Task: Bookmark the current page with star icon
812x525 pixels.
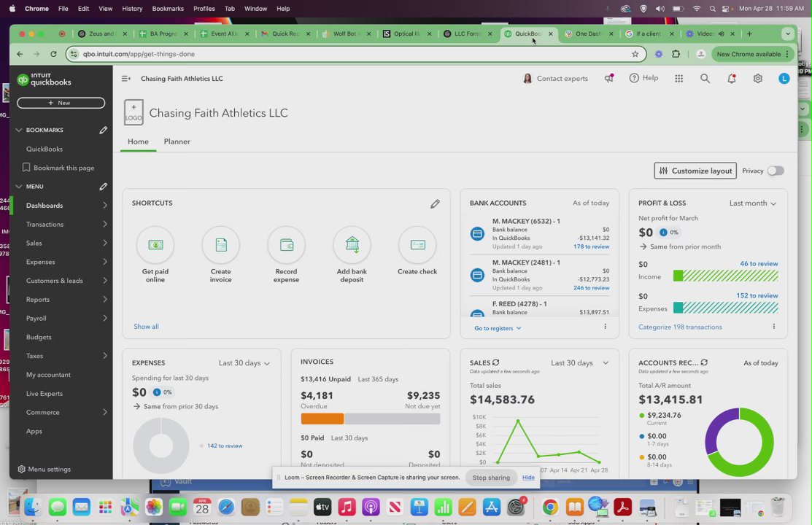Action: tap(635, 54)
